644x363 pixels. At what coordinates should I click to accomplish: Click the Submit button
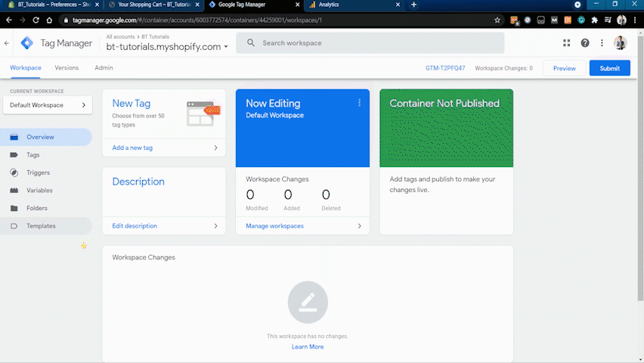(609, 68)
